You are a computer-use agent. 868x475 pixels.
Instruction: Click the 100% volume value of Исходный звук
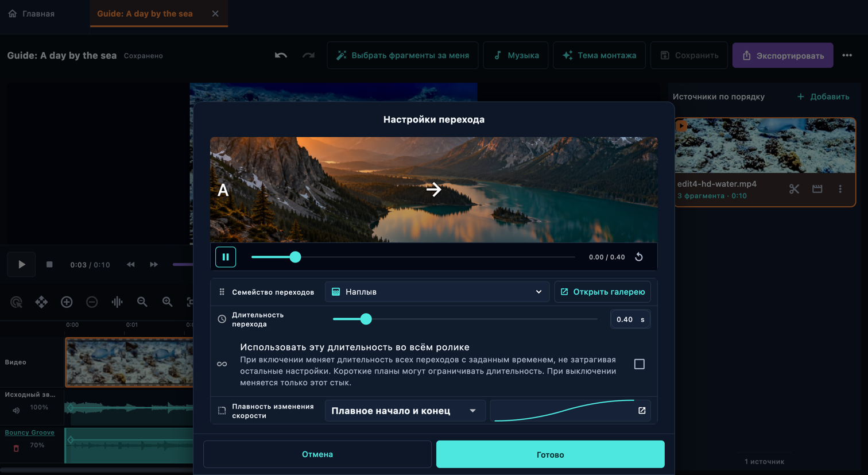pyautogui.click(x=39, y=407)
